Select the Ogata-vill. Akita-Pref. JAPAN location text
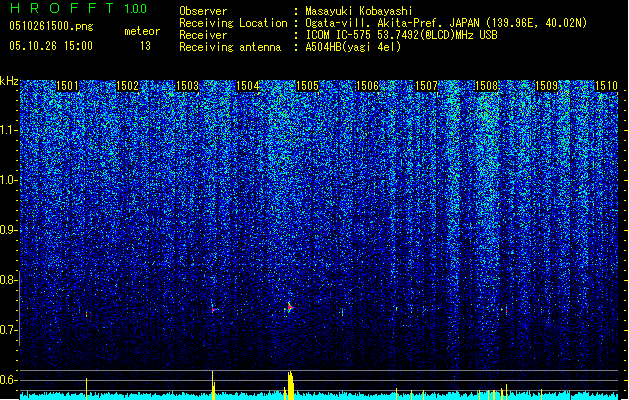629x400 pixels. [446, 23]
